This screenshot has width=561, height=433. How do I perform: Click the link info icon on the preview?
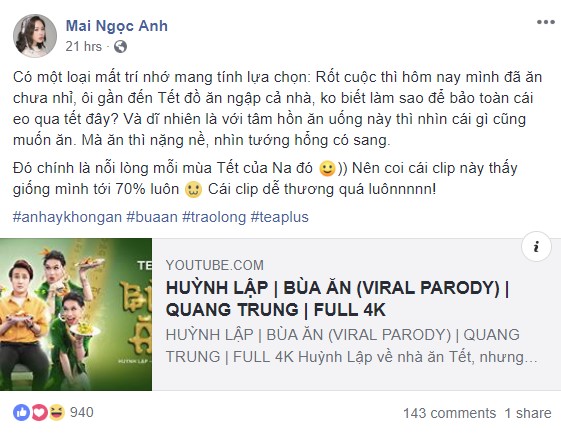536,247
